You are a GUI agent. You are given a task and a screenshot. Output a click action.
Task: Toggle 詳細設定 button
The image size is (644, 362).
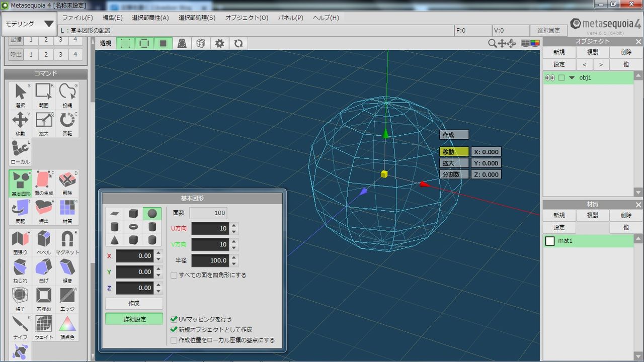pyautogui.click(x=134, y=319)
